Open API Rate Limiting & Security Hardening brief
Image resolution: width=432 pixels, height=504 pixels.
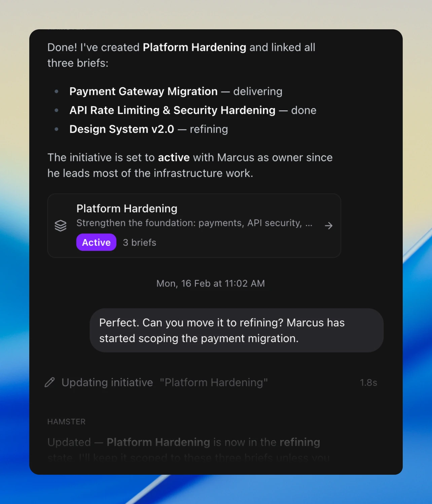(172, 110)
